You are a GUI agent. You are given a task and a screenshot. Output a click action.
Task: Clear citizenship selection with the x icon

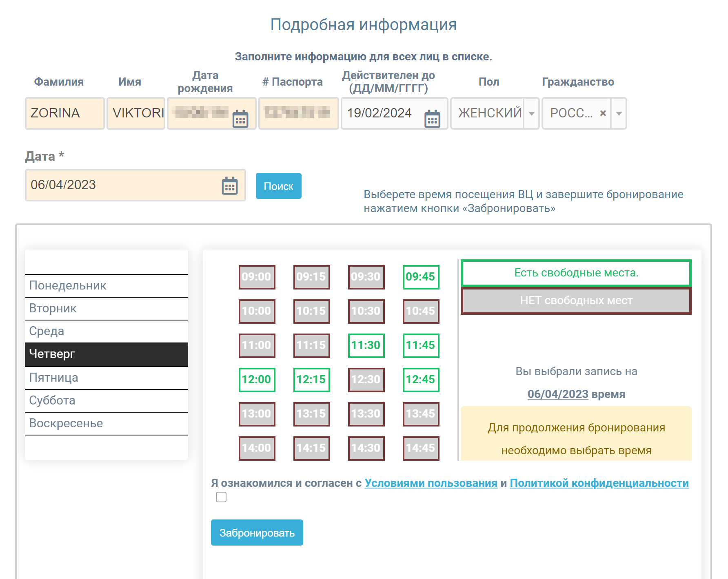click(603, 113)
